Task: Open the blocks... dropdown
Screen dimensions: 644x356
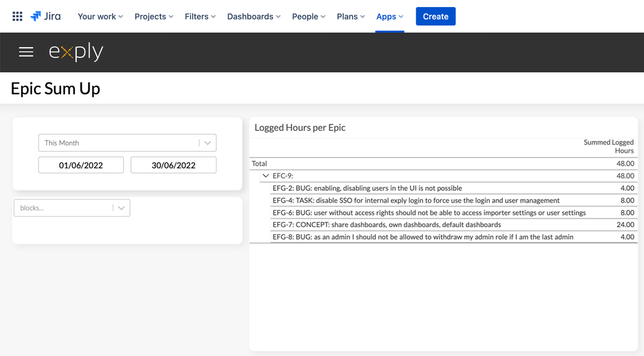Action: [72, 208]
